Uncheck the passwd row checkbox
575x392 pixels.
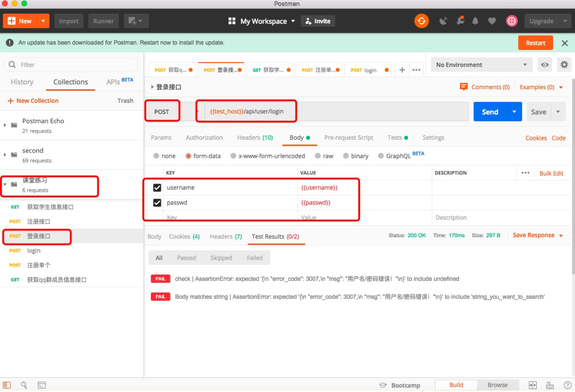[x=157, y=203]
